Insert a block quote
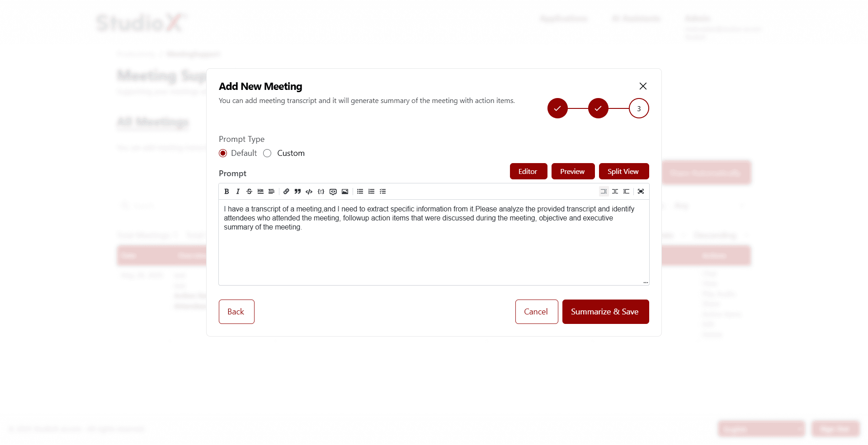The image size is (868, 445). [x=297, y=192]
